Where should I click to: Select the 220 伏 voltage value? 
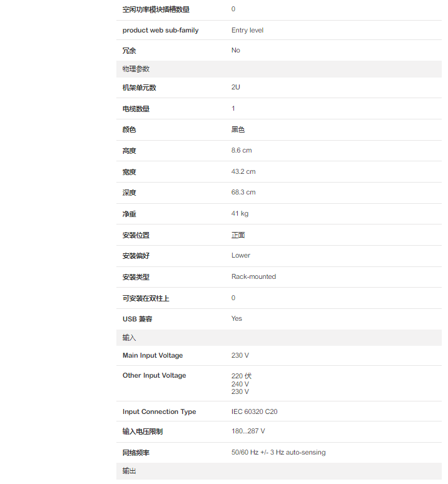tap(242, 376)
